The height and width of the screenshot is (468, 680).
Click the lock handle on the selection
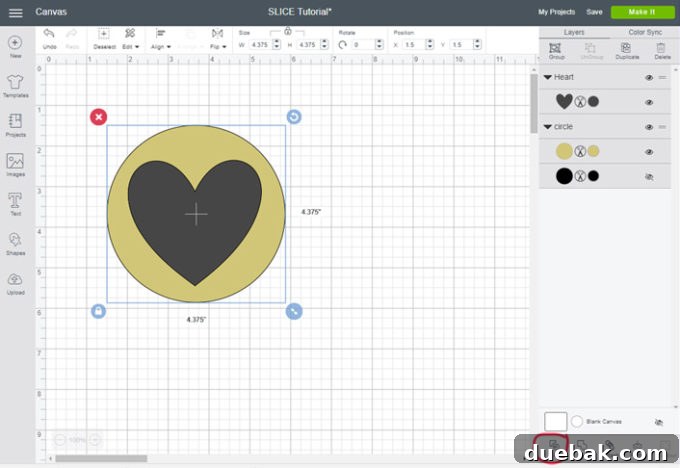[x=98, y=311]
